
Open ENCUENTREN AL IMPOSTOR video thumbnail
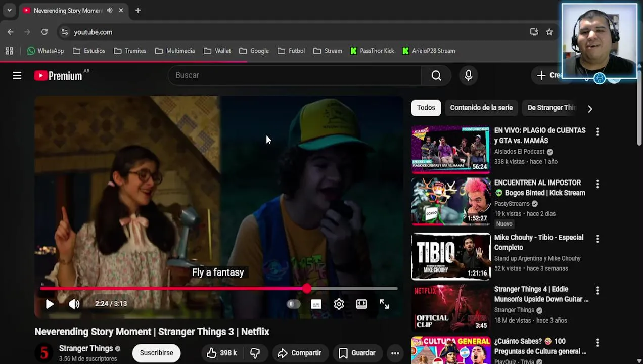450,201
